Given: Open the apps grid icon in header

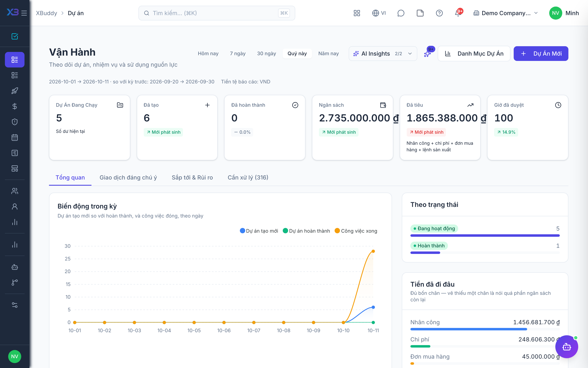Looking at the screenshot, I should pos(357,13).
